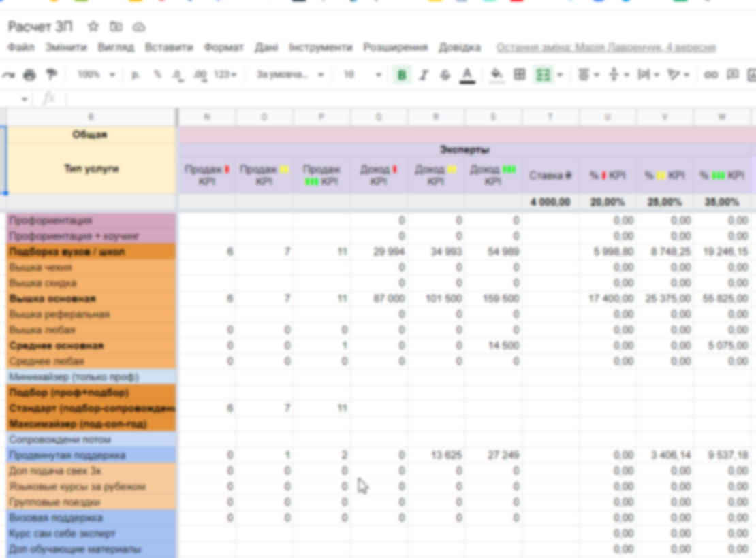756x558 pixels.
Task: Open the Дані menu
Action: 266,47
